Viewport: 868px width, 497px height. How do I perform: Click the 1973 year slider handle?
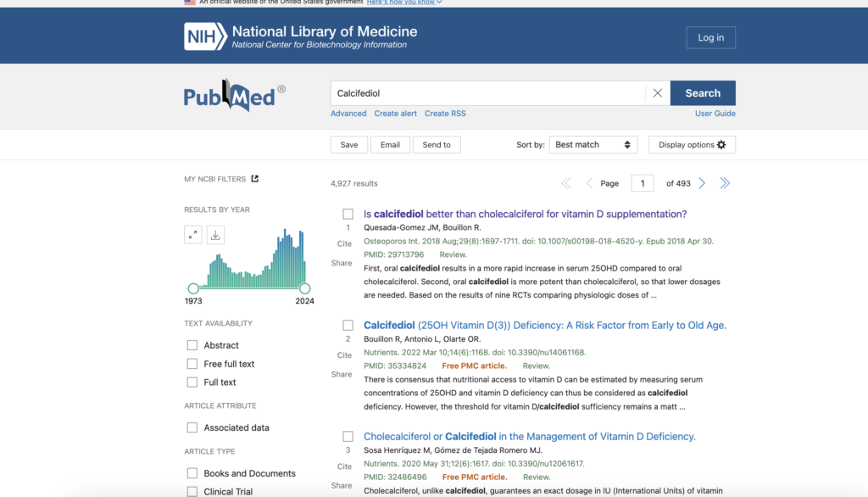pos(193,288)
